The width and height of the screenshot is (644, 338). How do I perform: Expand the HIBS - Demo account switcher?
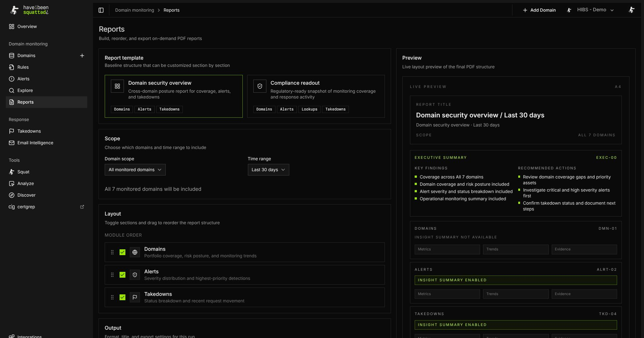[591, 10]
